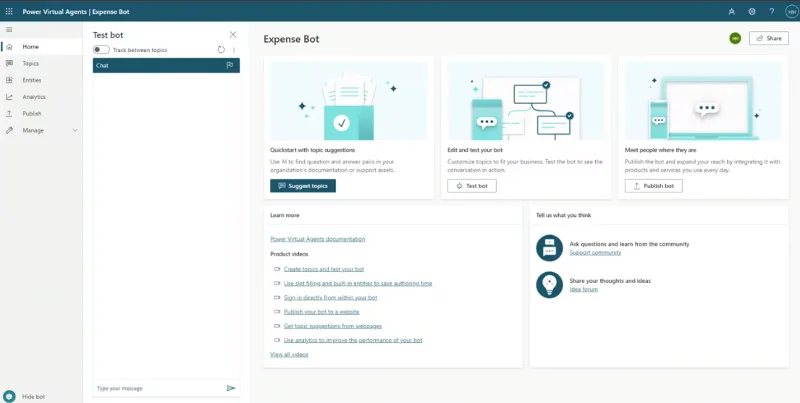This screenshot has height=403, width=800.
Task: Click the environment icon in header
Action: tap(732, 11)
